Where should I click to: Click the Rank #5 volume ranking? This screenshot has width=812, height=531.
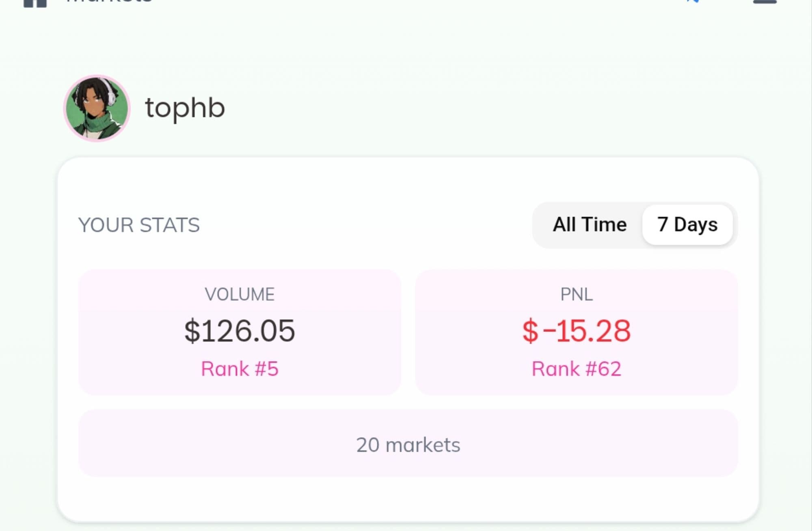[240, 369]
